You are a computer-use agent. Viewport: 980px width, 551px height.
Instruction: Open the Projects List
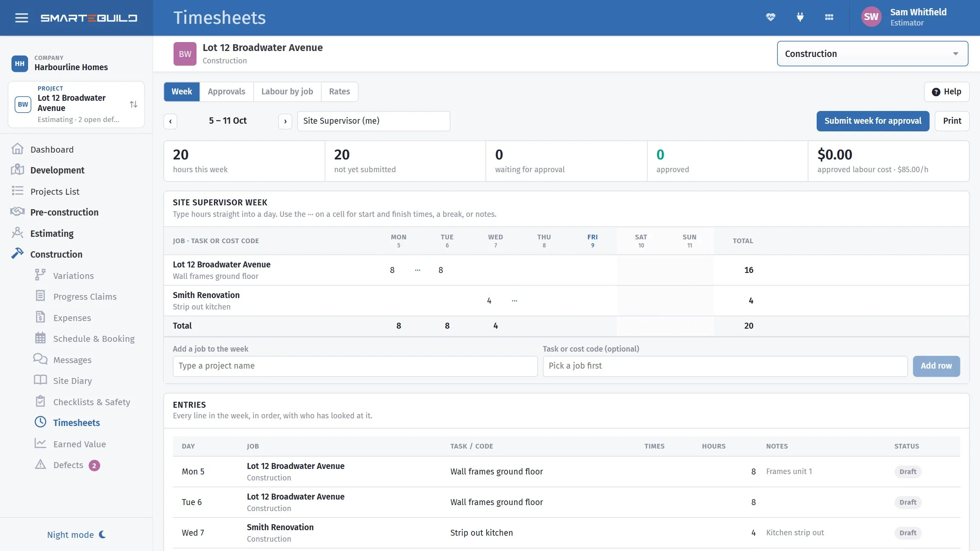55,191
